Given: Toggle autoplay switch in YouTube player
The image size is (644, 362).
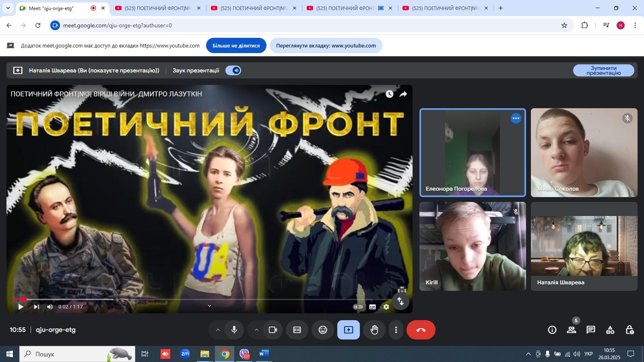Looking at the screenshot, I should click(x=358, y=307).
